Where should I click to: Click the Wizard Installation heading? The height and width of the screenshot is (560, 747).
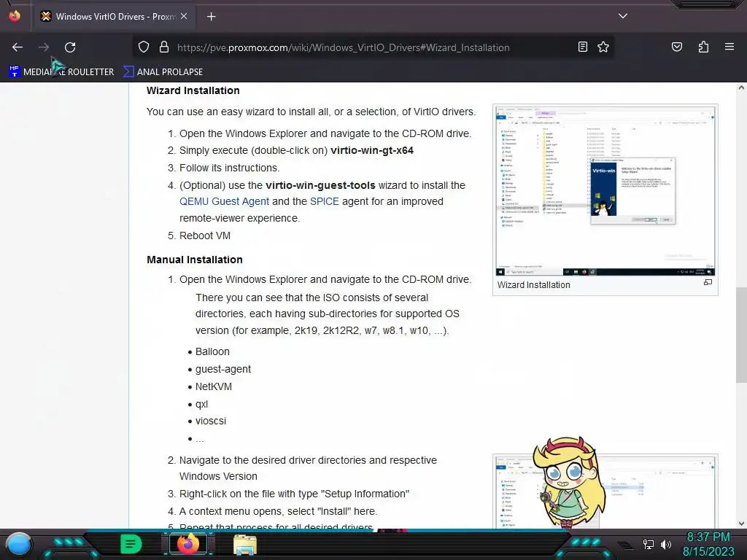(x=193, y=90)
